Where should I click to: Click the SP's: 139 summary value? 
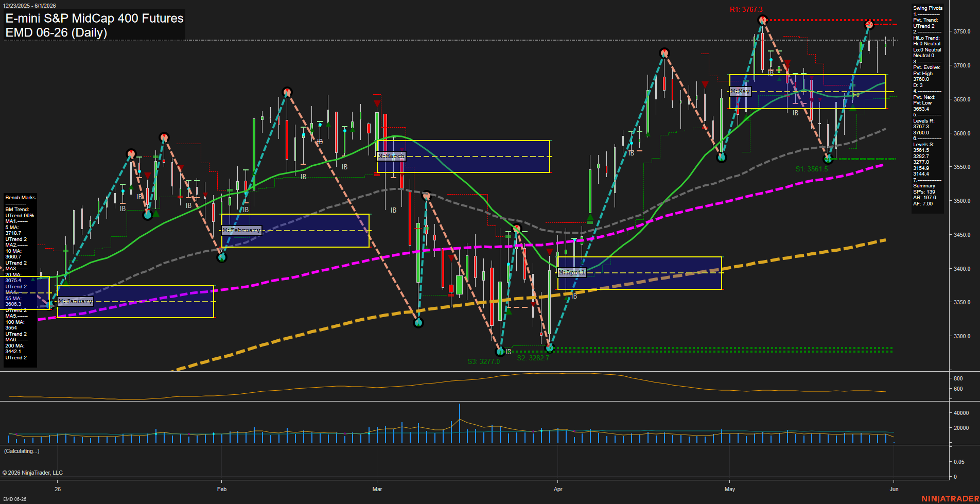point(924,192)
